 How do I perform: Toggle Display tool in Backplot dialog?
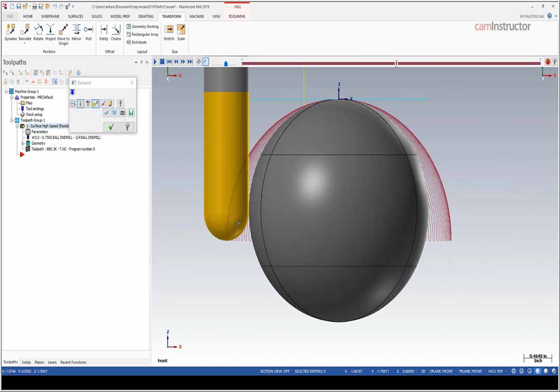81,104
